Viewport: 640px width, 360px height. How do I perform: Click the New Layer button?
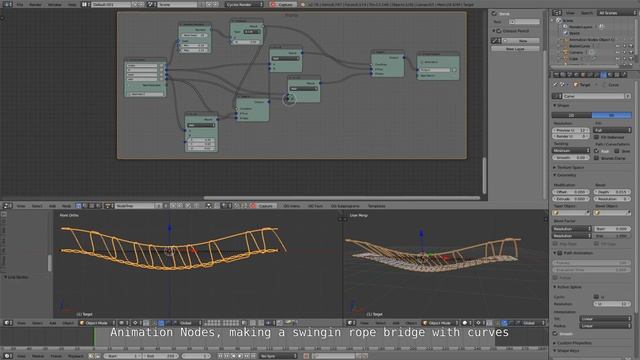(516, 49)
